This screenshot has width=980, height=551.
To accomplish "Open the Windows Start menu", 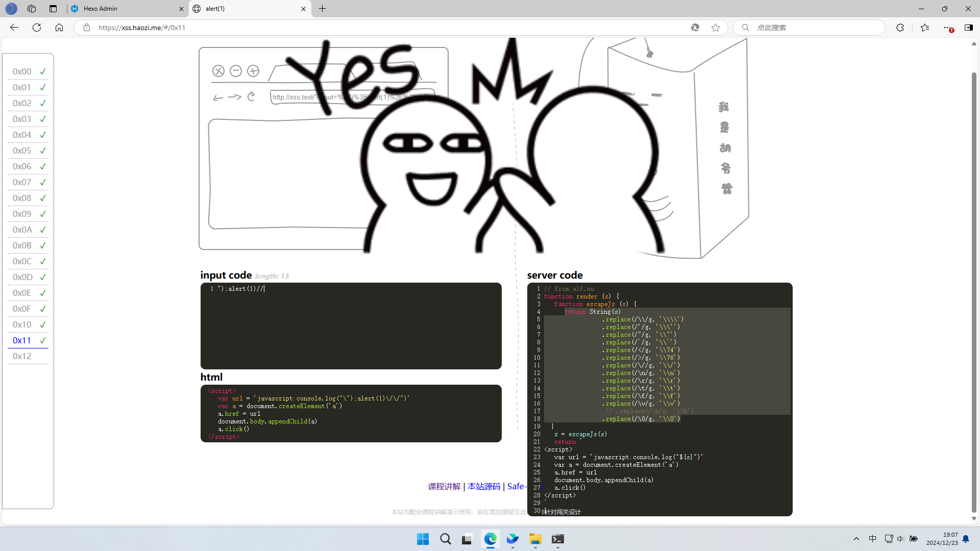I will 423,539.
